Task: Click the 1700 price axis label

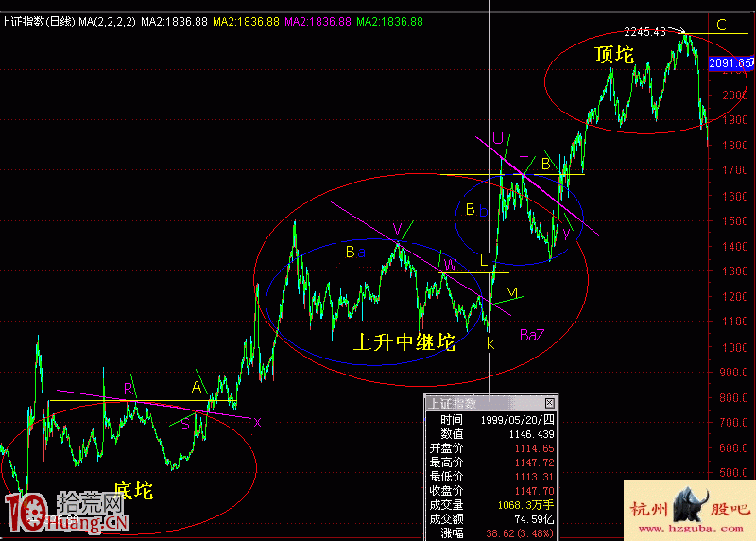Action: pos(735,170)
